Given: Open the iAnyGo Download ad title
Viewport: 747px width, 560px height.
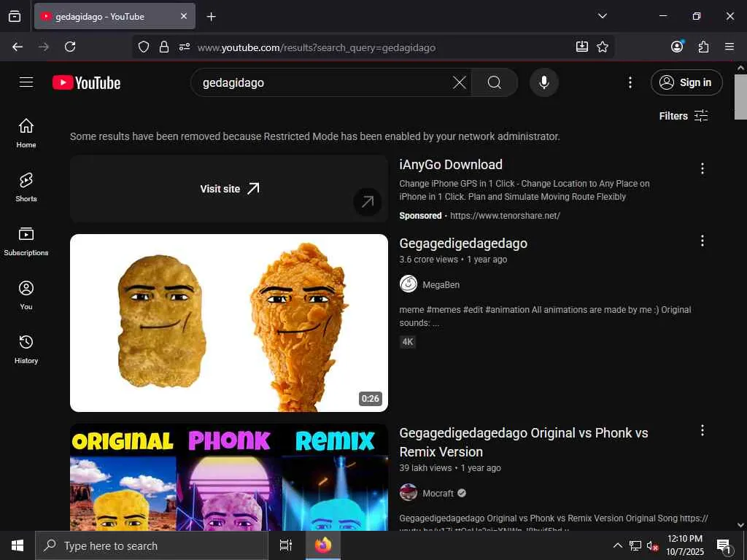Looking at the screenshot, I should coord(451,165).
